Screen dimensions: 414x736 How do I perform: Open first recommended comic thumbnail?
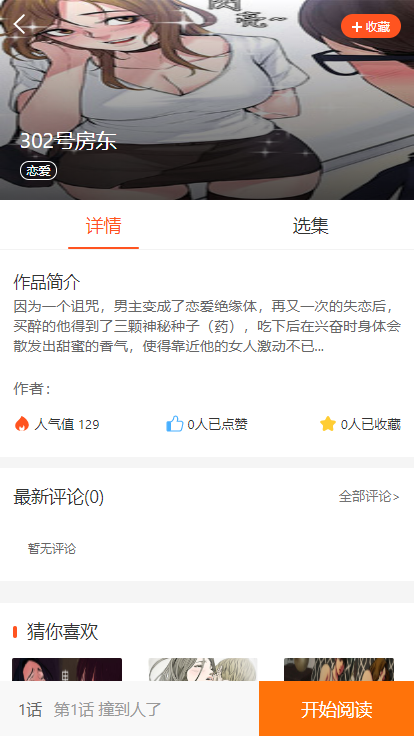67,669
